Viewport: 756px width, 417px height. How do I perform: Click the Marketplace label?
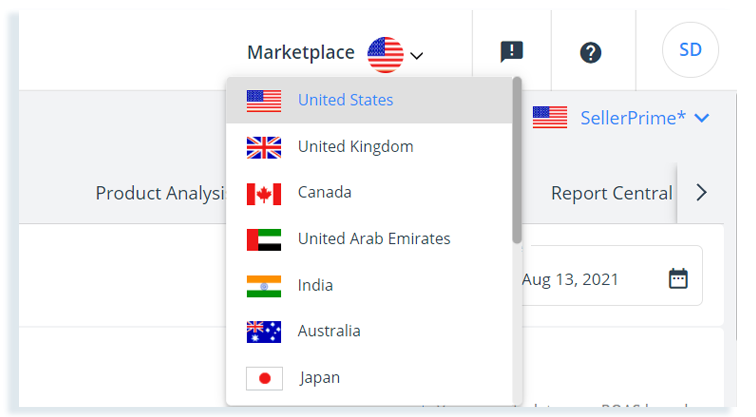click(301, 53)
